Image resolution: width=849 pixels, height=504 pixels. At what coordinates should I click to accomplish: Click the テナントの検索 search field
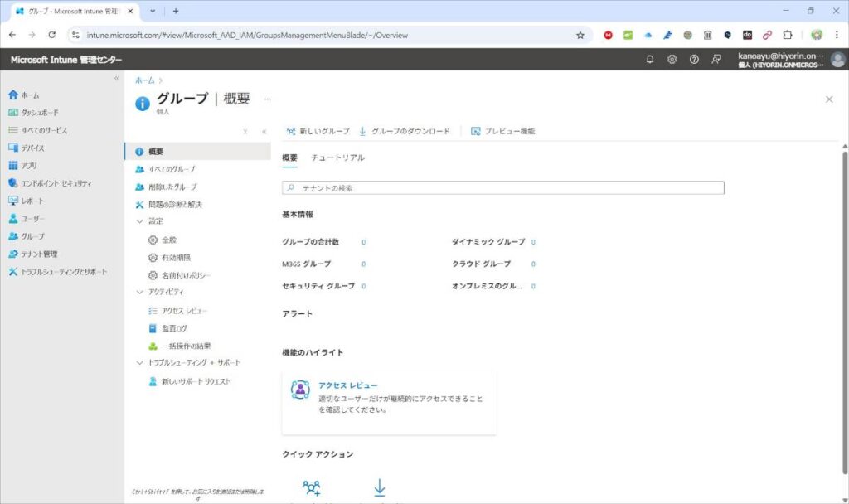tap(503, 188)
